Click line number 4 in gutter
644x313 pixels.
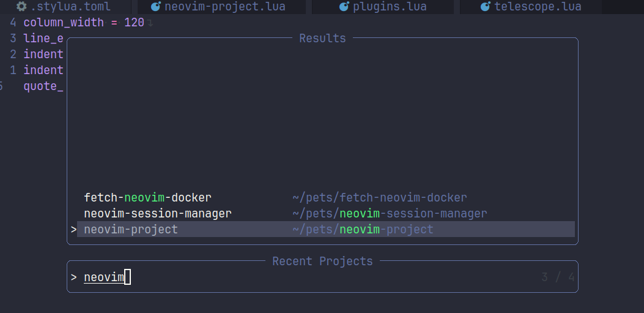pyautogui.click(x=13, y=22)
